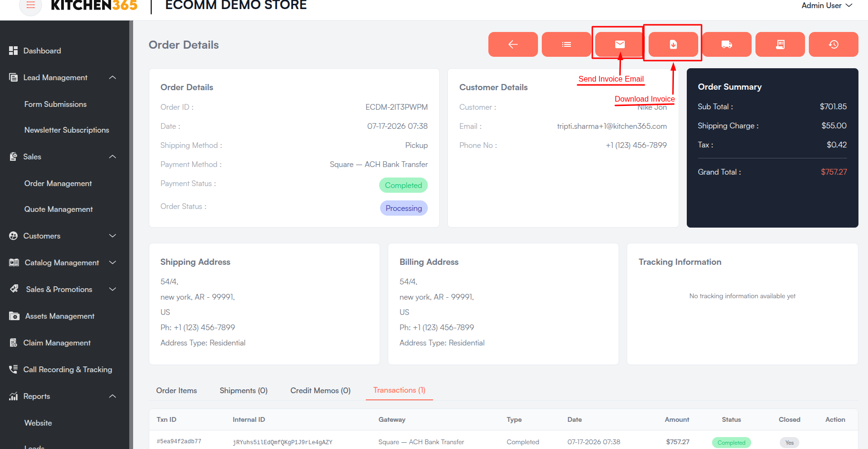Open Form Submissions in sidebar
The width and height of the screenshot is (868, 449).
coord(55,104)
